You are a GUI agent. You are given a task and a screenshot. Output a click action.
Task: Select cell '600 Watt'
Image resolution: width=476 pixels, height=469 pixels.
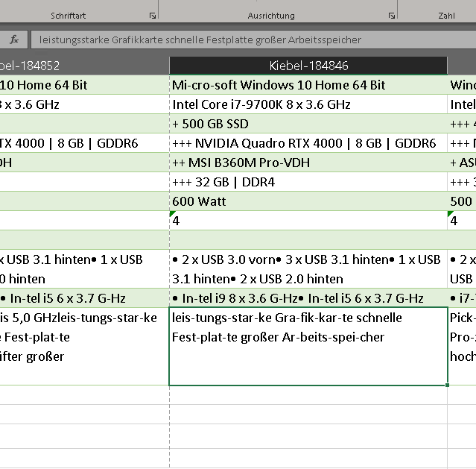308,201
